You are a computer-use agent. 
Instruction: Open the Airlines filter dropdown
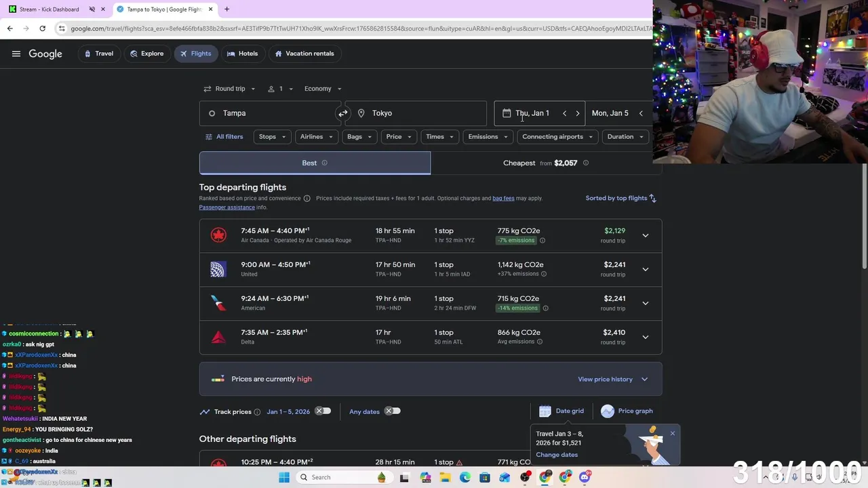coord(317,137)
